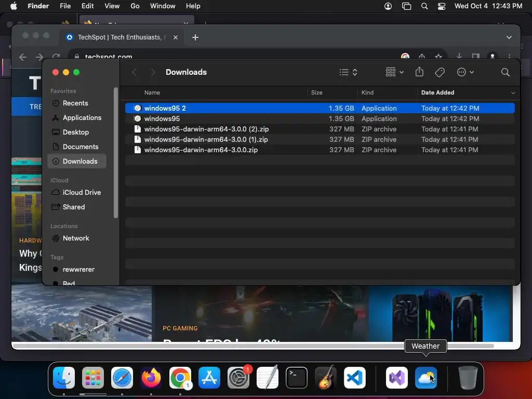Image resolution: width=532 pixels, height=399 pixels.
Task: Toggle Date Added sort order chevron
Action: (x=513, y=92)
